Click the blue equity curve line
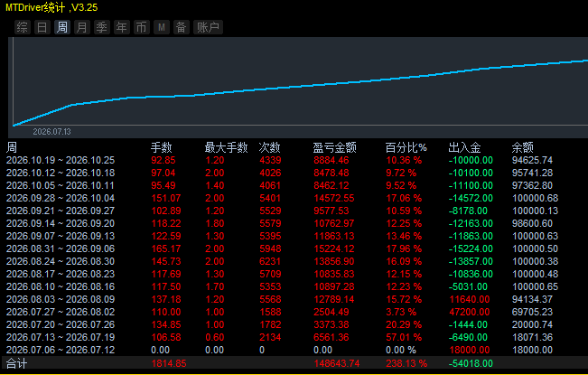 [x=300, y=87]
